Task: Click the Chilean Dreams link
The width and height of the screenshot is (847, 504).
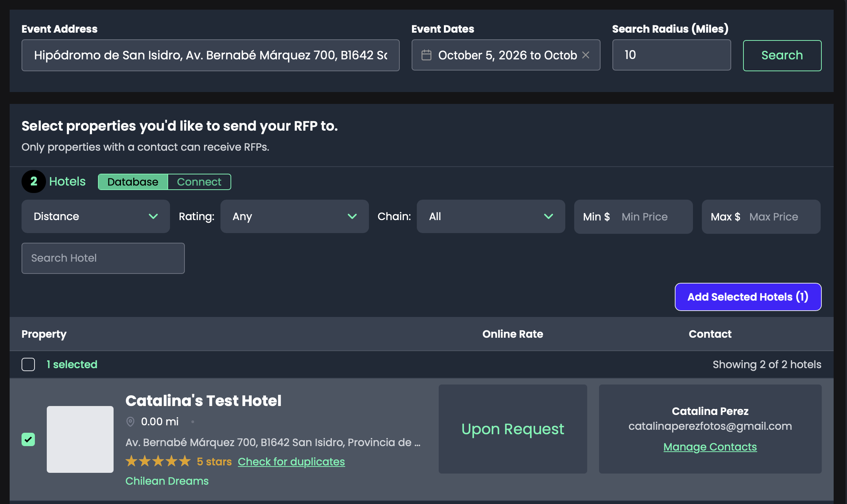Action: 167,481
